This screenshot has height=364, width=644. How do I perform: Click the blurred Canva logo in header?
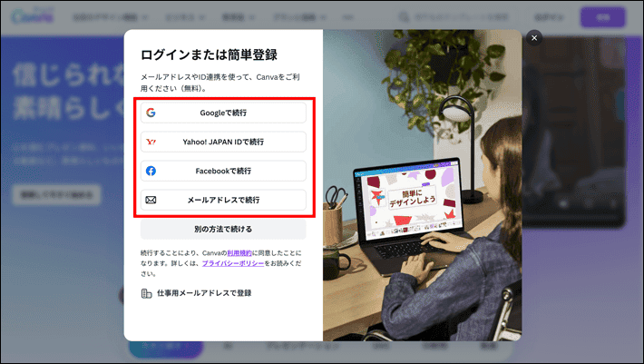(33, 16)
